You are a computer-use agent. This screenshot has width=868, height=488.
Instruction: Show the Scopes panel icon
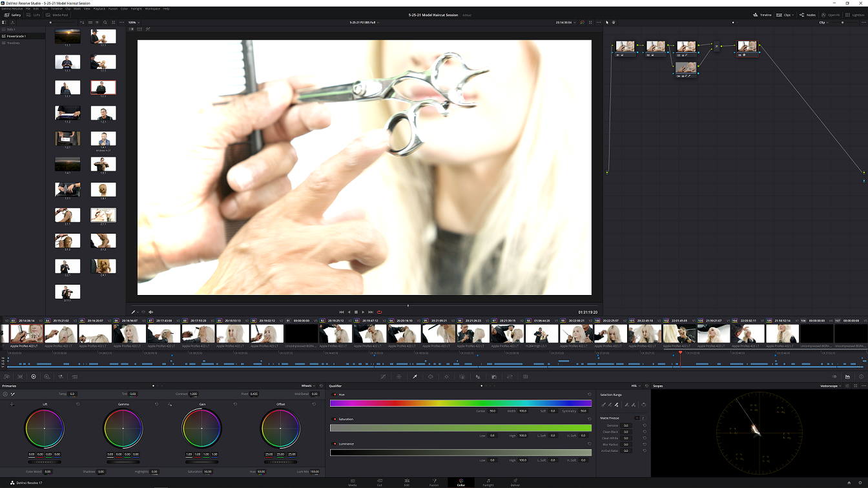coord(847,376)
